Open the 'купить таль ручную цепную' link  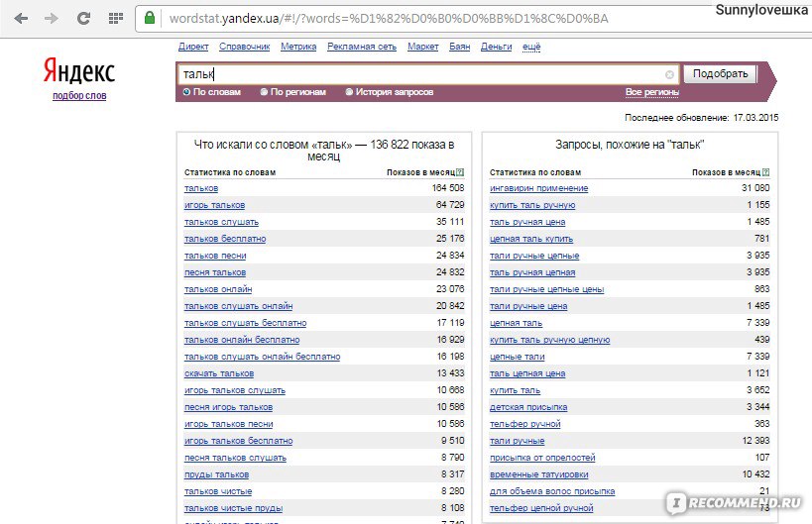tap(550, 340)
